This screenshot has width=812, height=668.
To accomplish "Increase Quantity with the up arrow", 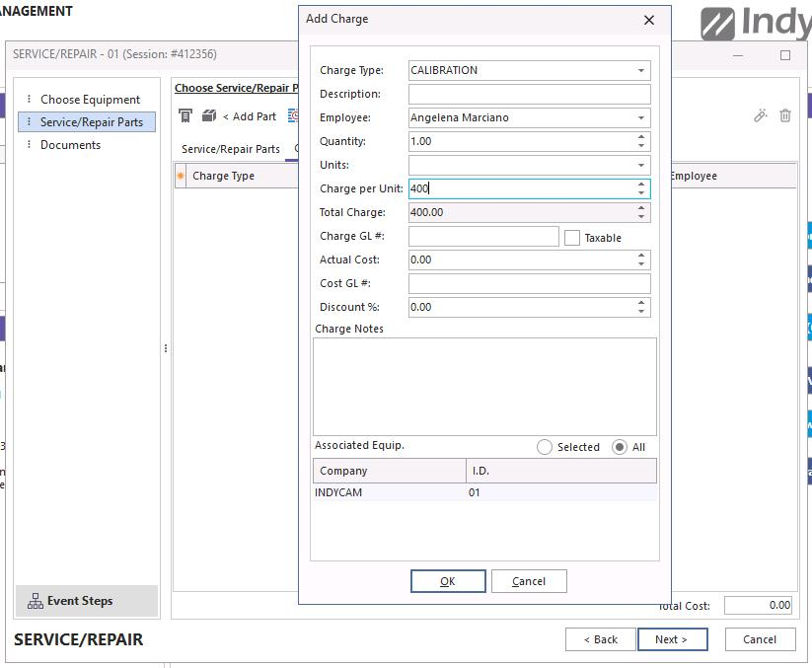I will pyautogui.click(x=641, y=137).
